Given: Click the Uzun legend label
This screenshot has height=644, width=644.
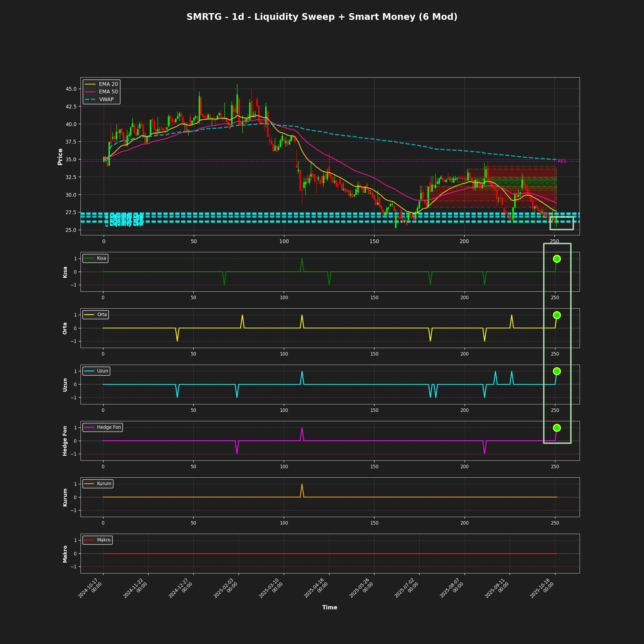Looking at the screenshot, I should click(x=102, y=371).
